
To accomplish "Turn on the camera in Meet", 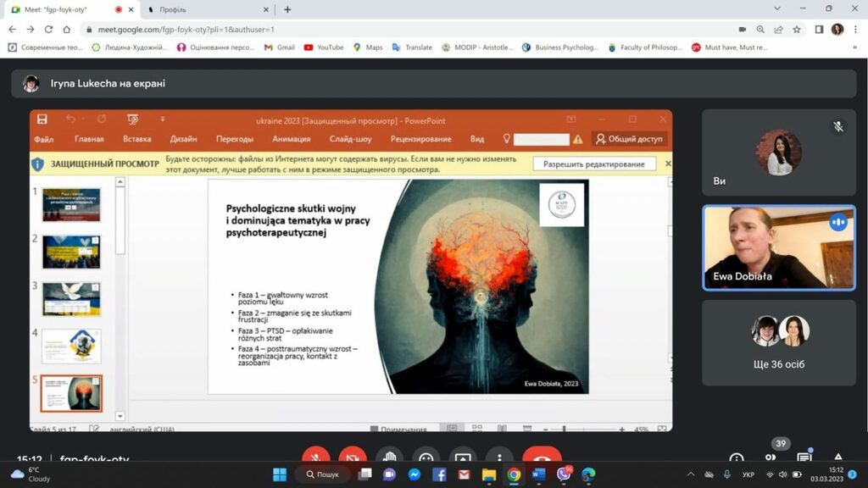I will (x=353, y=457).
